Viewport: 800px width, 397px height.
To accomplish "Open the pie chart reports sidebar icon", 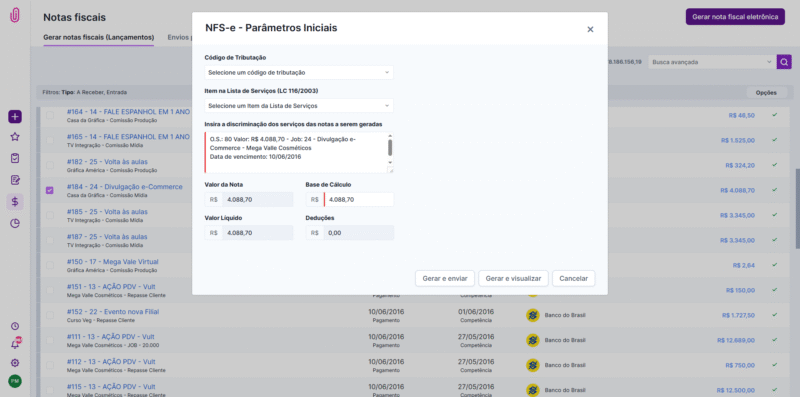I will [15, 223].
